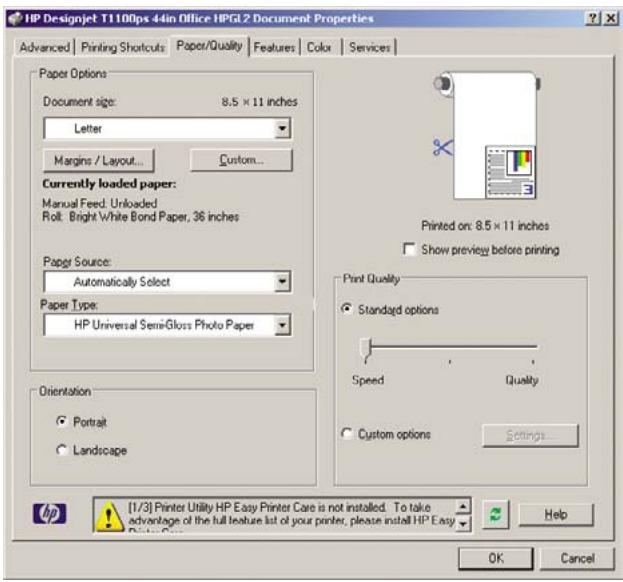The image size is (623, 582).
Task: Switch to the Advanced tab
Action: pos(44,47)
